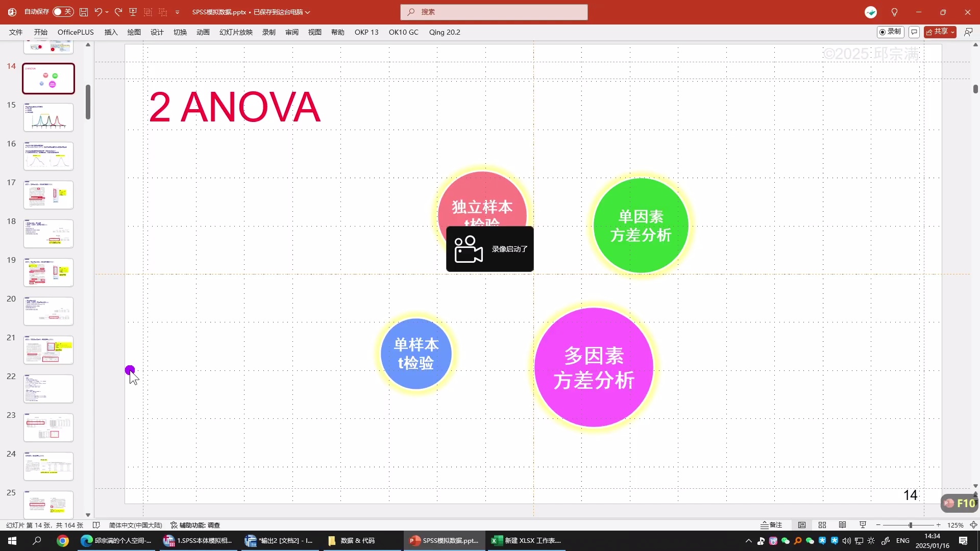Expand the Undo history dropdown arrow
Screen dimensions: 980x551
107,12
